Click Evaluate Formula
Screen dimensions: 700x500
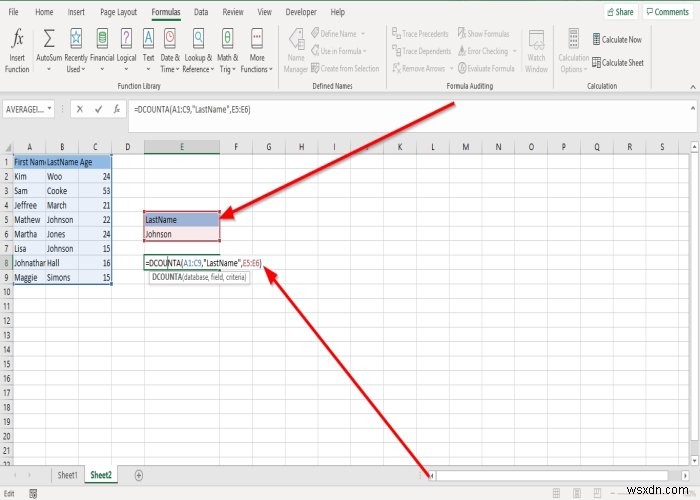pyautogui.click(x=486, y=68)
